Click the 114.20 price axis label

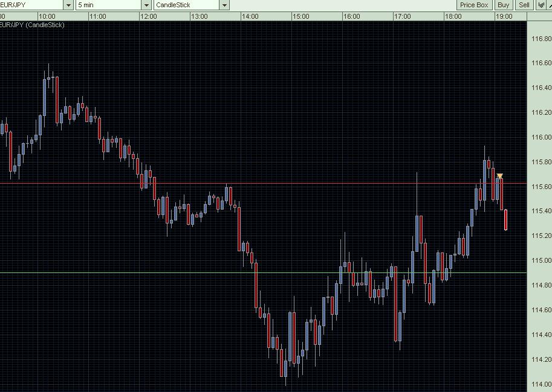point(541,359)
